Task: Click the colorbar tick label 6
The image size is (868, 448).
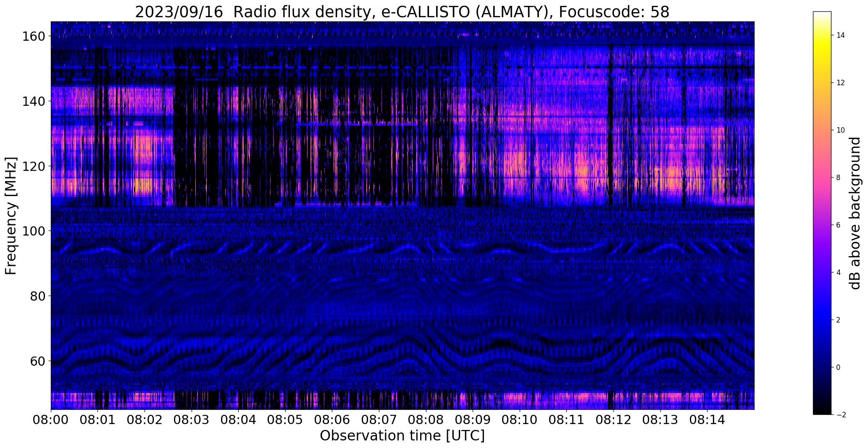Action: (838, 225)
